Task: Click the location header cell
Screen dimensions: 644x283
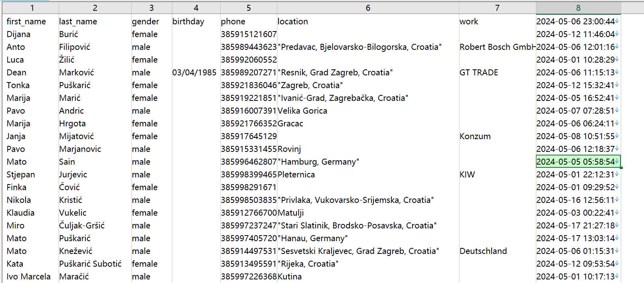Action: [x=368, y=22]
